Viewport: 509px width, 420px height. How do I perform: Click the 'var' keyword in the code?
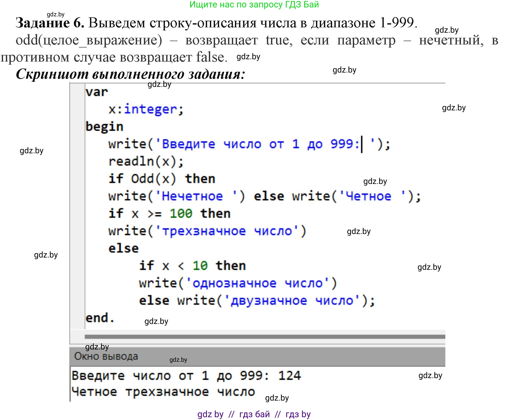[x=97, y=92]
